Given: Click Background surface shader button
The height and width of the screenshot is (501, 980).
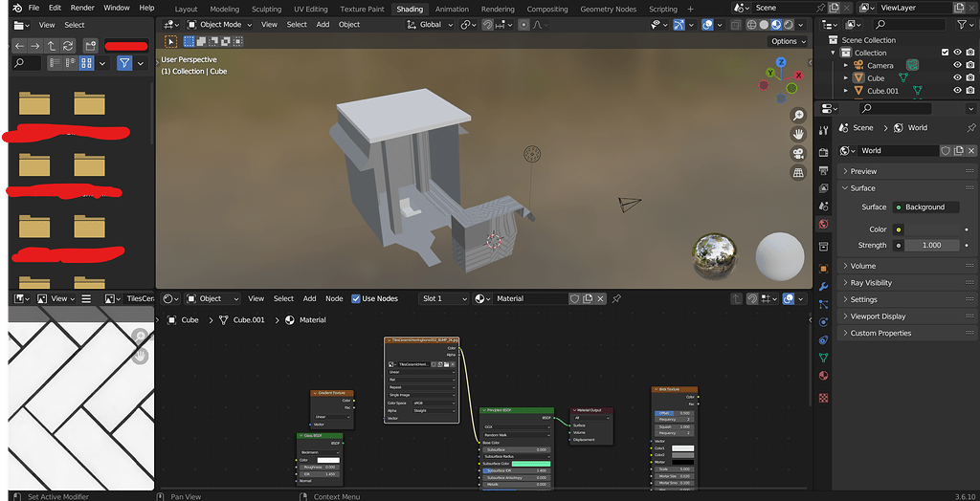Looking at the screenshot, I should [924, 207].
